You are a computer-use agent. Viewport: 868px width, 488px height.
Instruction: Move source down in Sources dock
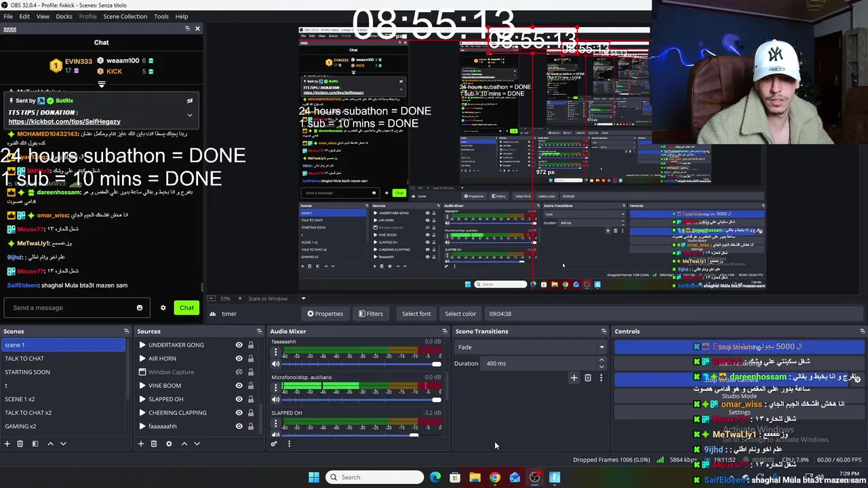click(x=197, y=444)
